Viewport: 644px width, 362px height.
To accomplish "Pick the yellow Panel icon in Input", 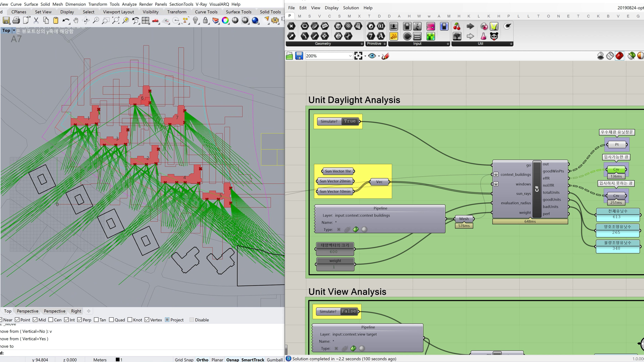I will coord(394,36).
